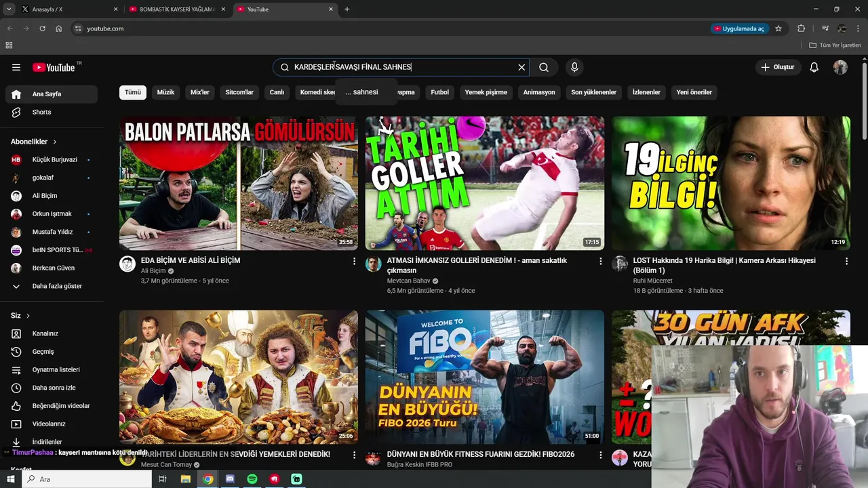Open Ruhi Mücerret channel link

point(652,281)
